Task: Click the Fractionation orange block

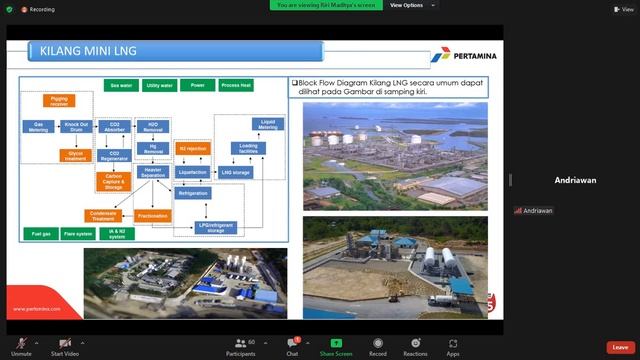Action: pos(153,216)
